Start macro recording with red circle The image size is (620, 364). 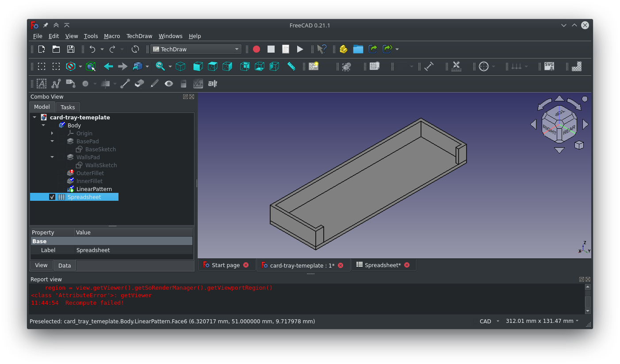pos(256,49)
